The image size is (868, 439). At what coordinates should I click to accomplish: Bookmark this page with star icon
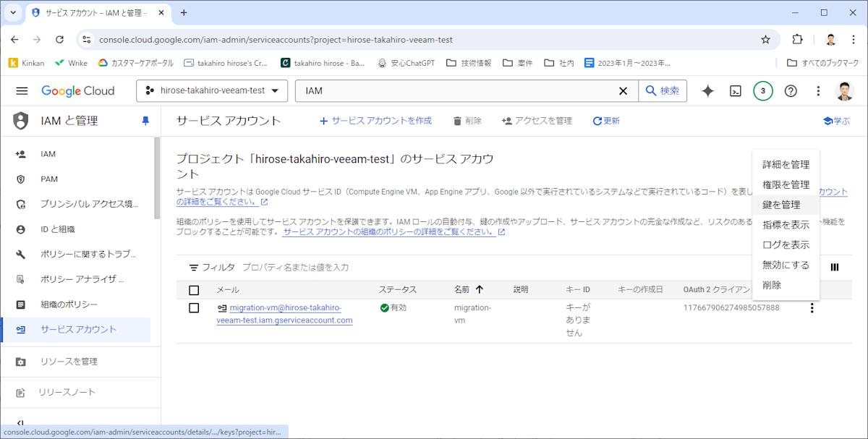[765, 40]
